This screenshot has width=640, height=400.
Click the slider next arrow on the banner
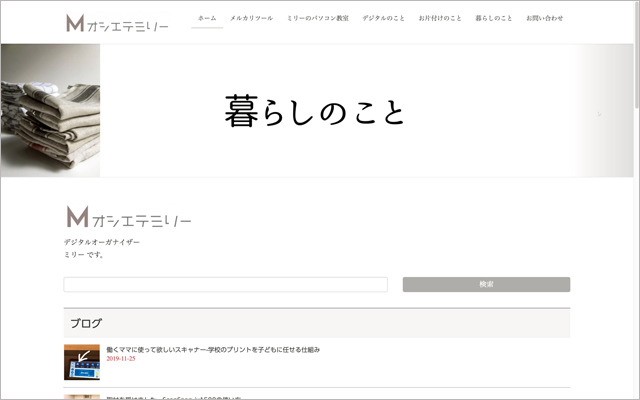pyautogui.click(x=599, y=114)
